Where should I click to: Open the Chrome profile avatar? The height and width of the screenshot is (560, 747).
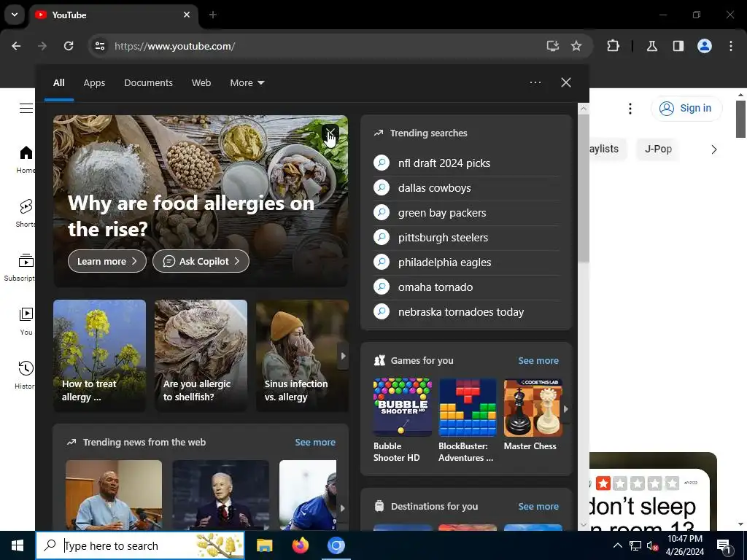click(x=705, y=46)
